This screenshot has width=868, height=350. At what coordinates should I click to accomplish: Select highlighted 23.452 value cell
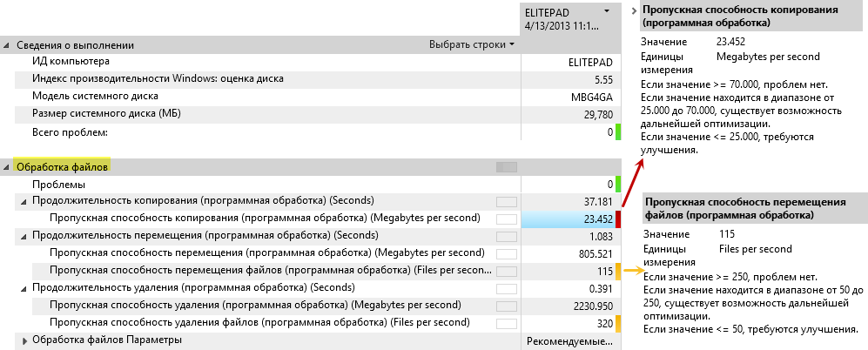coord(568,219)
